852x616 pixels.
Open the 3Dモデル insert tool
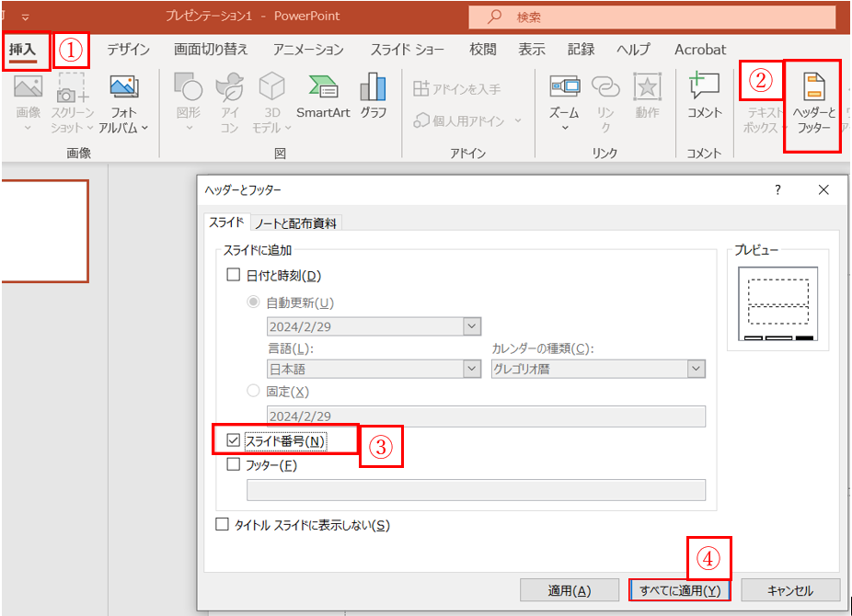[271, 103]
